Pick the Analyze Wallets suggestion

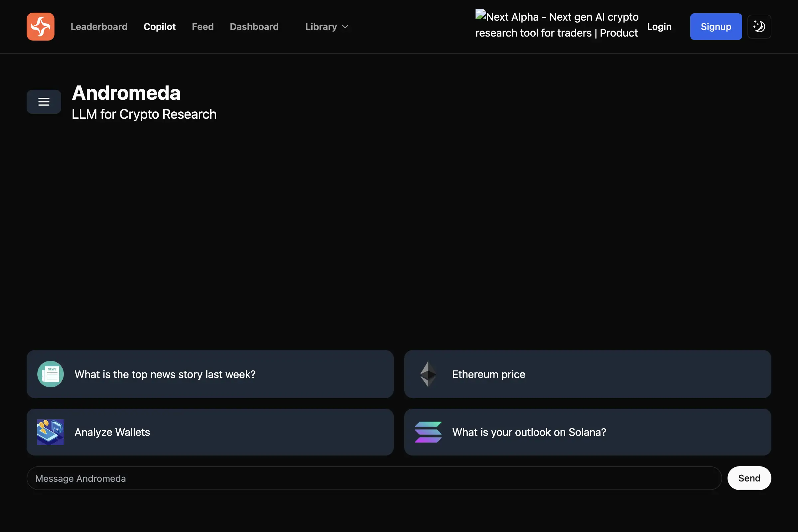[x=210, y=432]
